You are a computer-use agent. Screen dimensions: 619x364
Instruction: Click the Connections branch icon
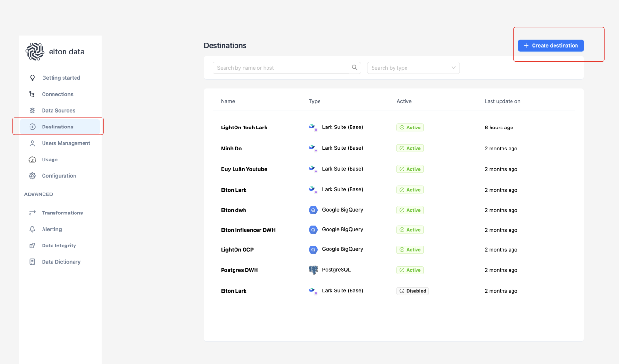click(32, 94)
